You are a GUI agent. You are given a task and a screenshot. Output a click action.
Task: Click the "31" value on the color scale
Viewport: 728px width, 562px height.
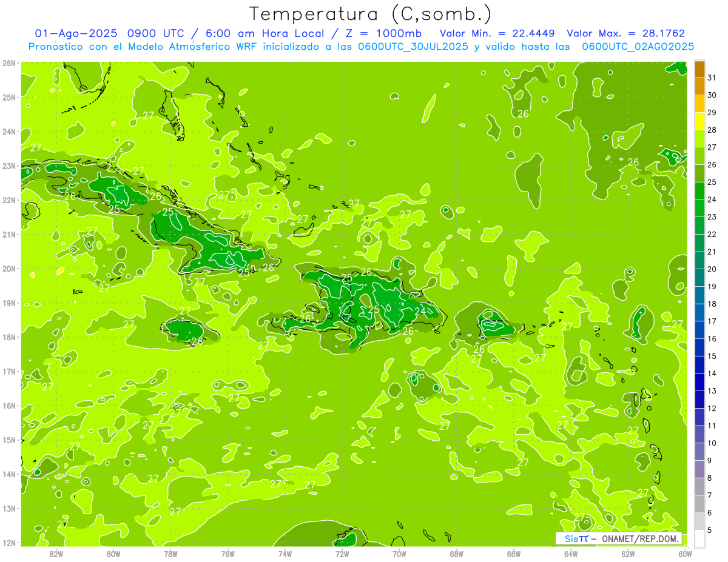[x=712, y=78]
